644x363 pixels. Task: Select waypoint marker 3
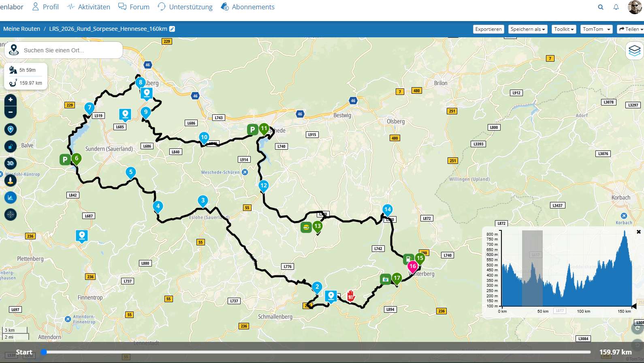(203, 201)
